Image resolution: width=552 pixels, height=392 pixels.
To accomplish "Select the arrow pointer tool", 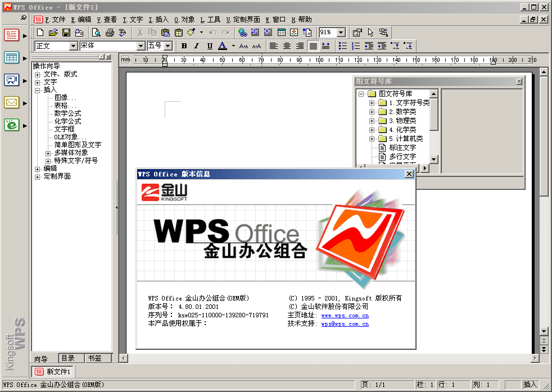I will 370,33.
